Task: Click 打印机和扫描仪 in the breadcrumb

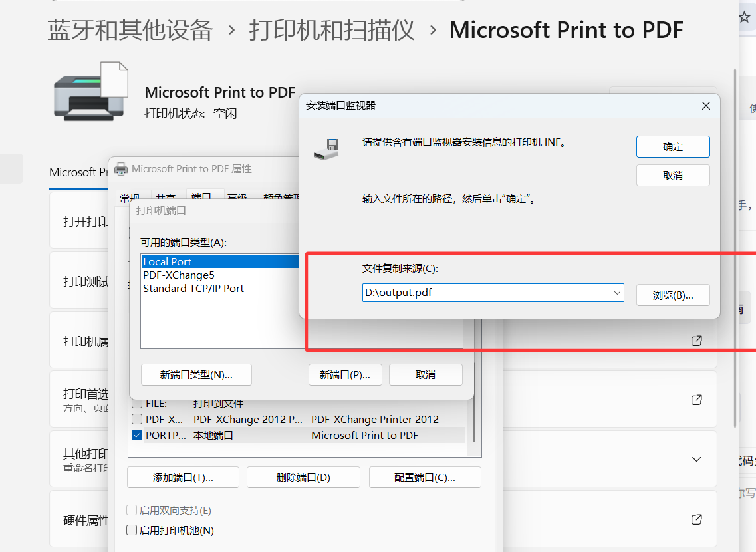Action: (x=332, y=30)
